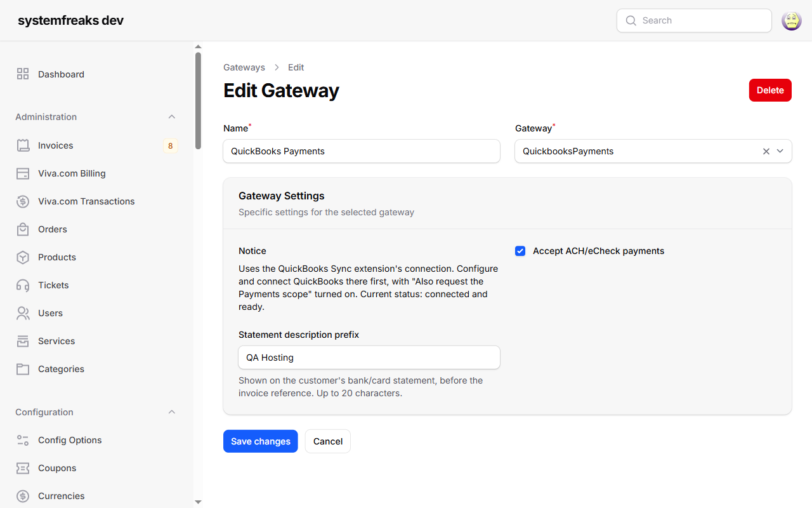812x508 pixels.
Task: Click into the Search box
Action: [x=694, y=20]
